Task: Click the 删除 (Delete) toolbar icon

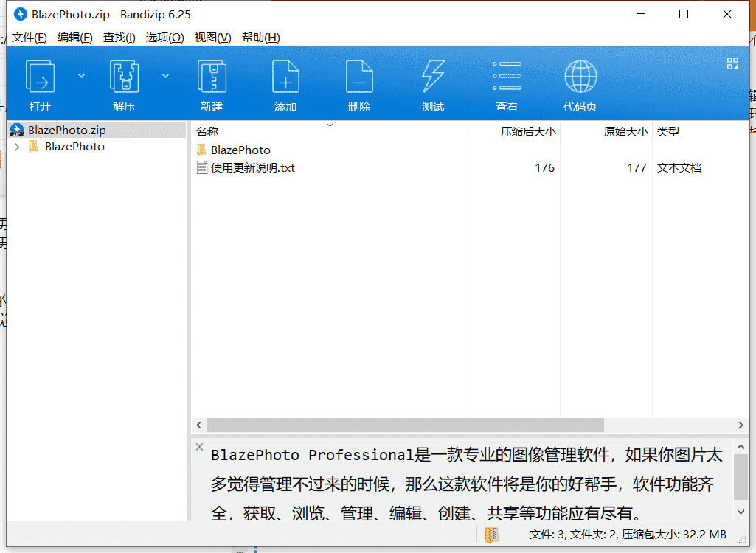Action: point(359,77)
